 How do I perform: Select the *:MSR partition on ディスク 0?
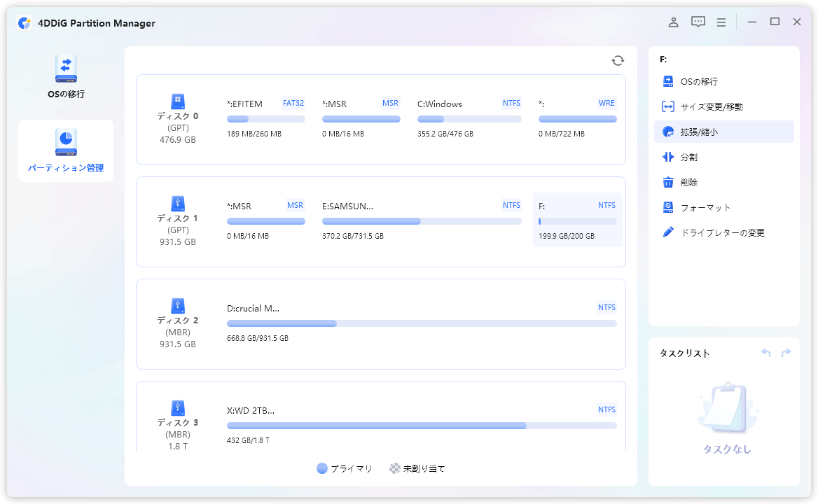pyautogui.click(x=361, y=118)
